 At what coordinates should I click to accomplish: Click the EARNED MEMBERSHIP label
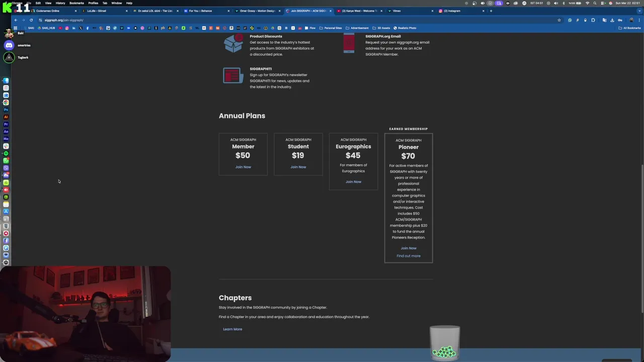pyautogui.click(x=409, y=129)
